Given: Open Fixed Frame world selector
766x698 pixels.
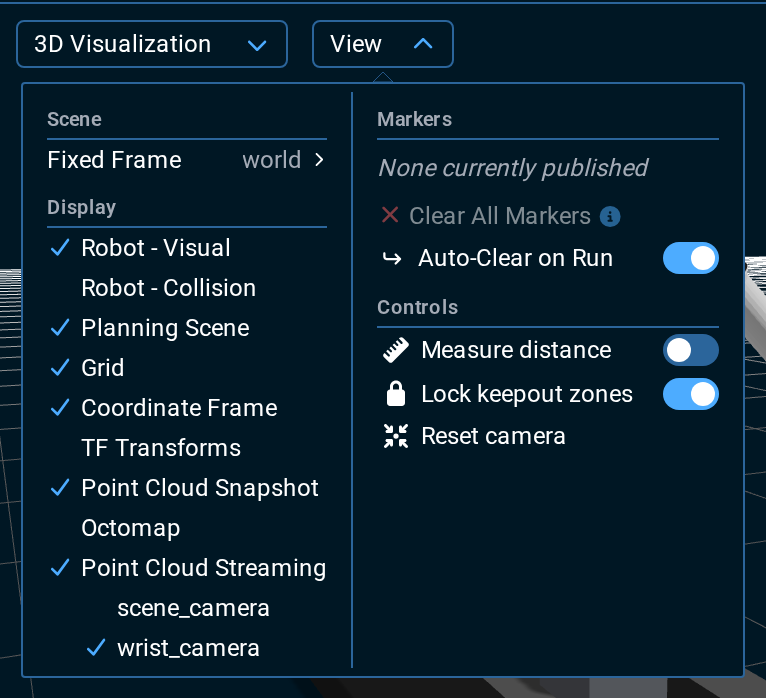Looking at the screenshot, I should point(187,160).
